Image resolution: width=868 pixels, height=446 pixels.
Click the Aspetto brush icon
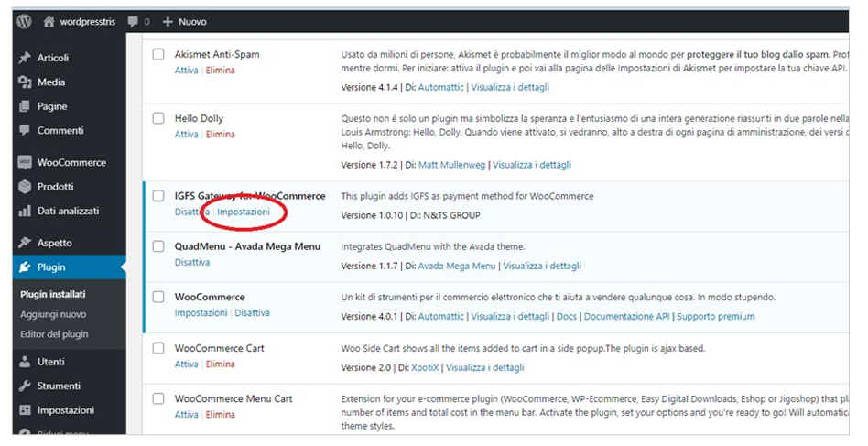click(x=25, y=243)
